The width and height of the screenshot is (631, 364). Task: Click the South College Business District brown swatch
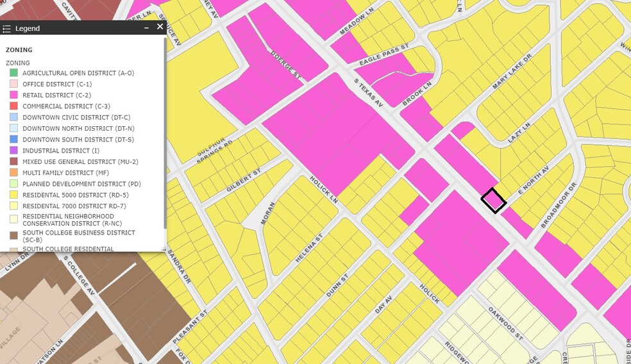point(13,235)
